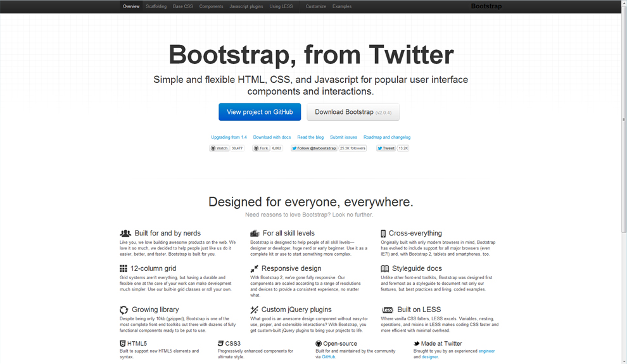Screen dimensions: 627x364
Task: Open the Download with docs link
Action: [x=272, y=137]
